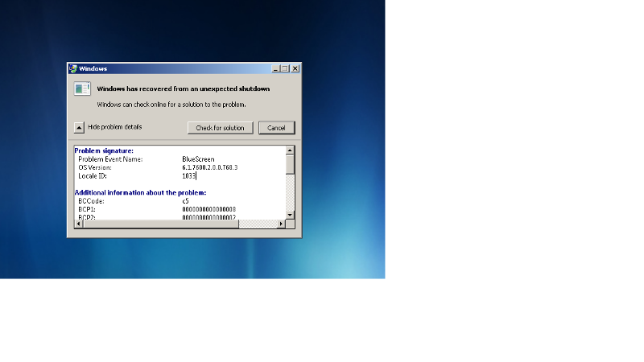The width and height of the screenshot is (644, 362).
Task: Collapse details with the Hide problem details arrow
Action: (x=79, y=128)
